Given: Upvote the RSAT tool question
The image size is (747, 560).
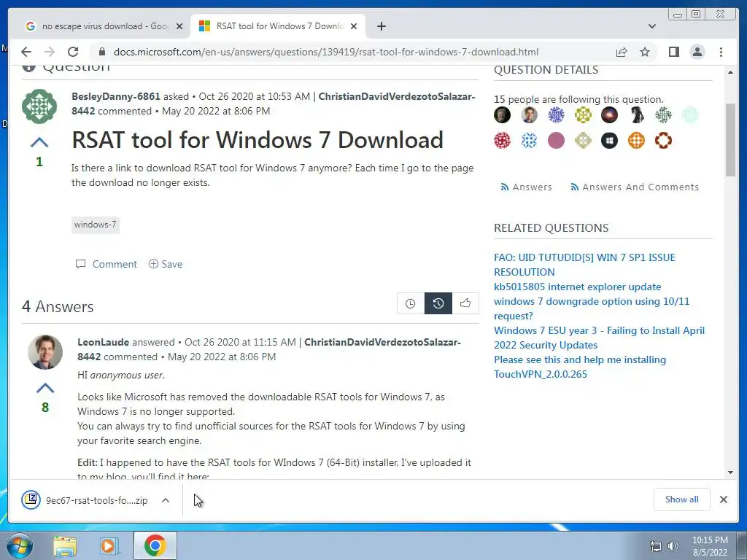Looking at the screenshot, I should [x=39, y=142].
